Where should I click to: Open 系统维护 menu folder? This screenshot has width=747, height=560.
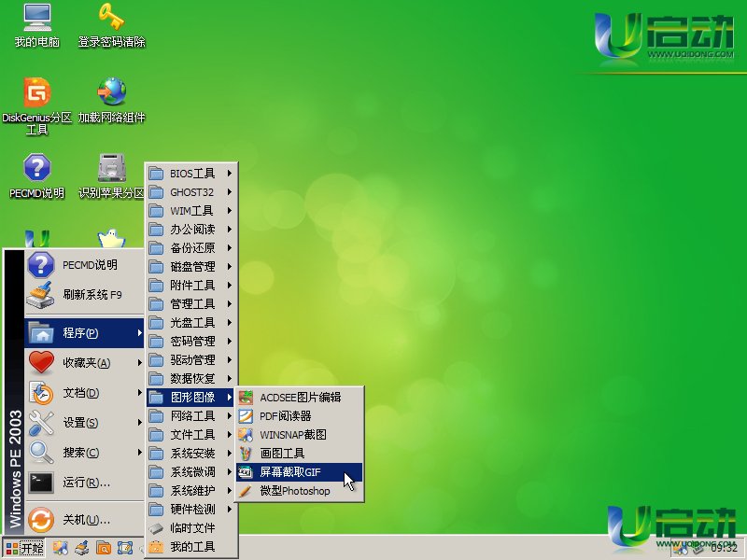(191, 491)
